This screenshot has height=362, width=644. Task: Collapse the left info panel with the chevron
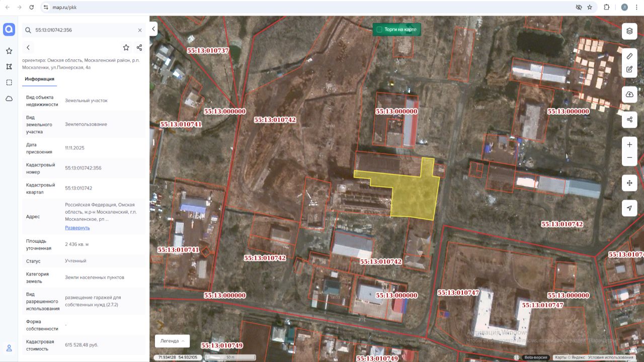tap(153, 29)
